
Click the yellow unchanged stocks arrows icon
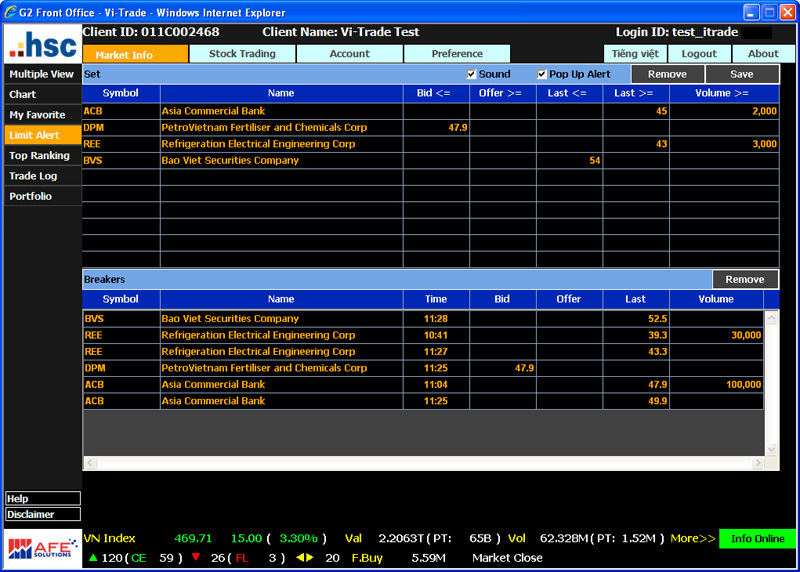coord(304,558)
